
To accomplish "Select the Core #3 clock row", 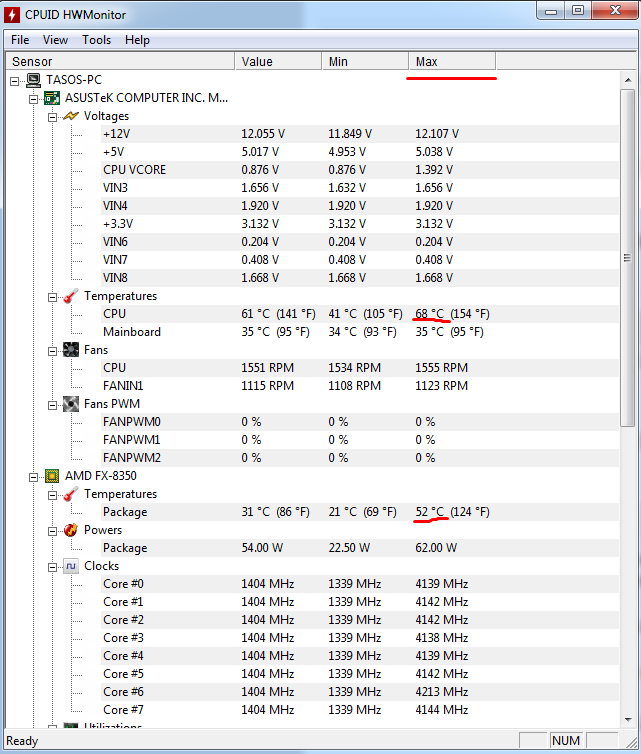I will click(360, 638).
